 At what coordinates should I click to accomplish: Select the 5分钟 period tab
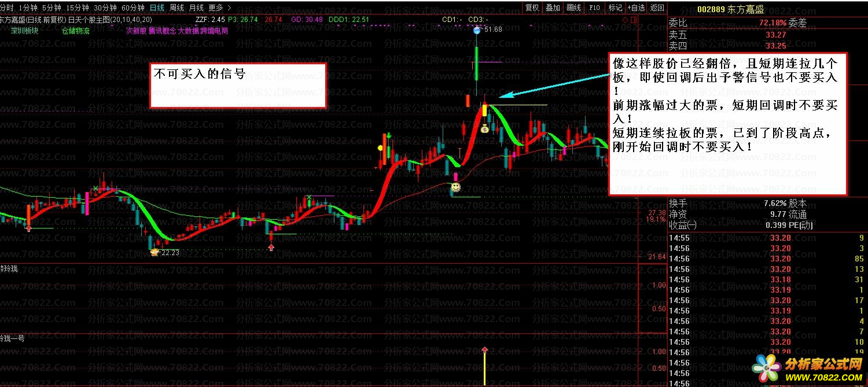pos(52,8)
